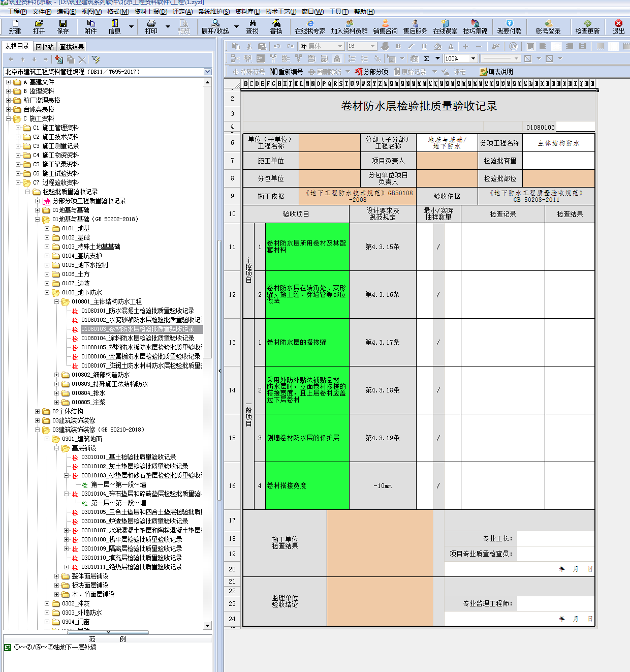Screen dimensions: 630x672
Task: Click 加入资料员群 group icon
Action: [x=350, y=26]
